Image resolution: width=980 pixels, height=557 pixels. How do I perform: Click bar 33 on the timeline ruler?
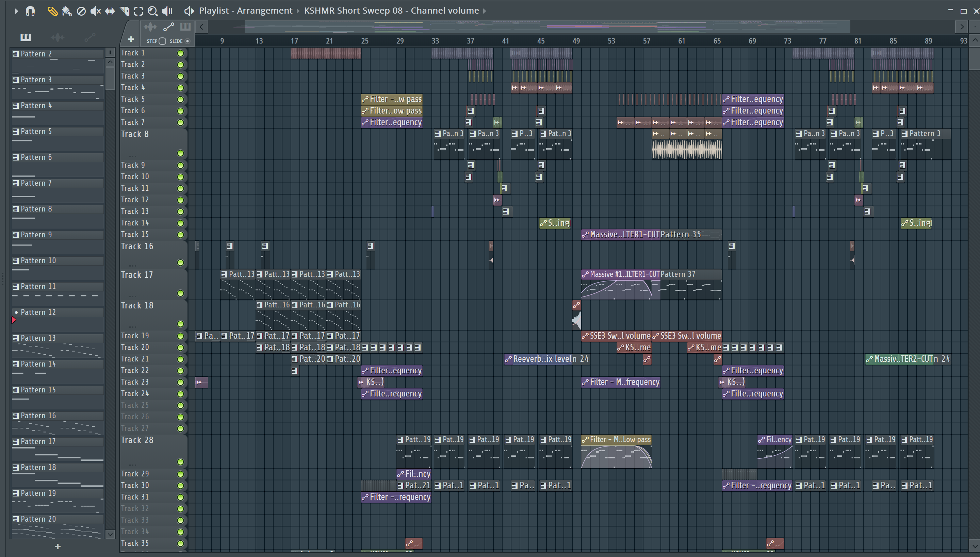(435, 41)
